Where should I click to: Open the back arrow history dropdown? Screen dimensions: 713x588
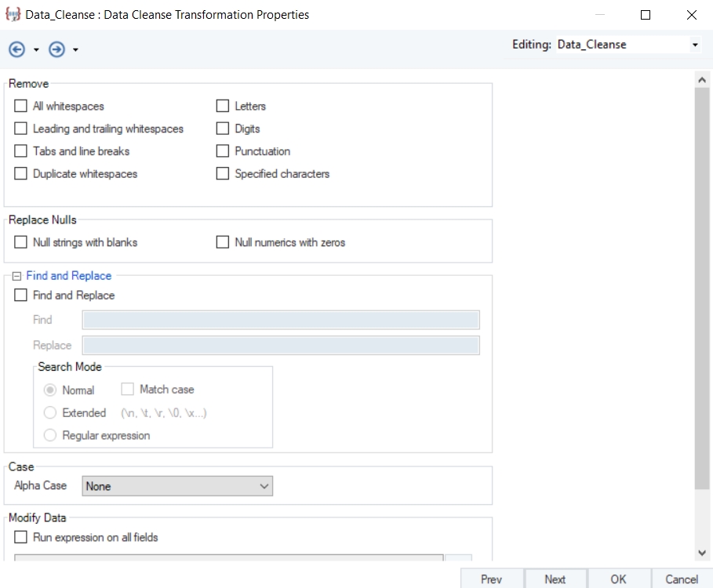(36, 50)
